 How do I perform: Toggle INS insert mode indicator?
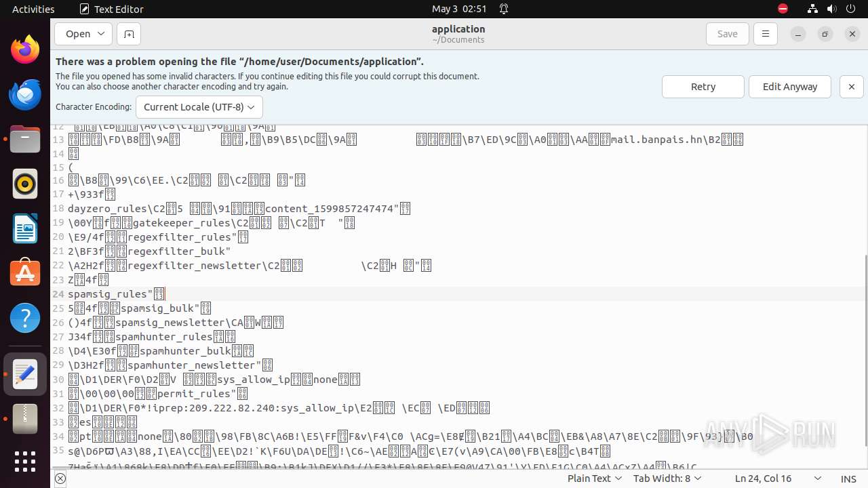(848, 479)
